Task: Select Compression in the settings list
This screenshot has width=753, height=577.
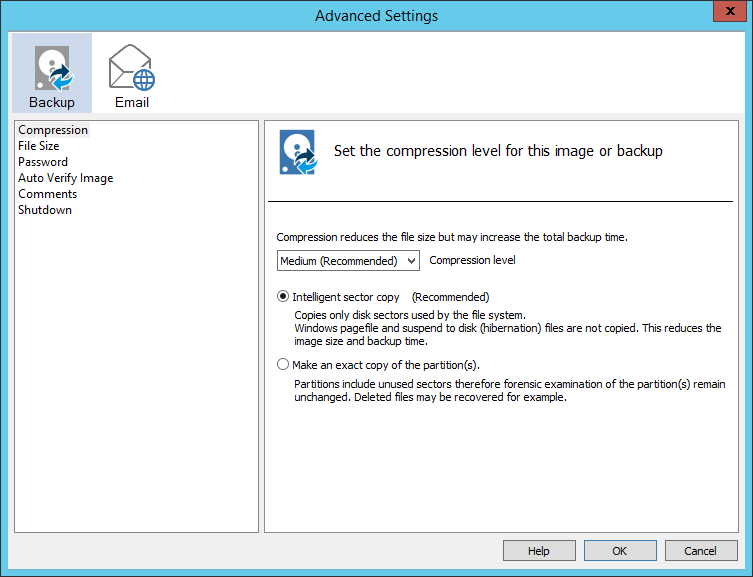Action: pyautogui.click(x=53, y=130)
